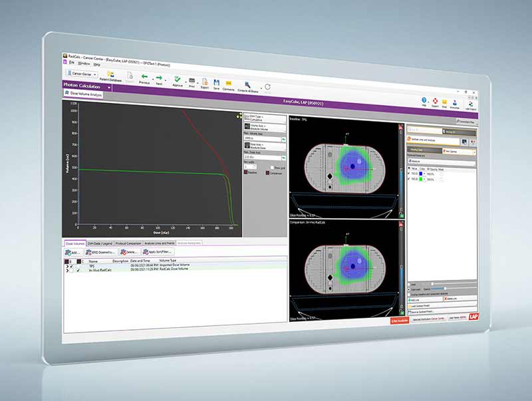The height and width of the screenshot is (401, 532).
Task: Toggle visibility of the green isodose line
Action: click(x=408, y=179)
